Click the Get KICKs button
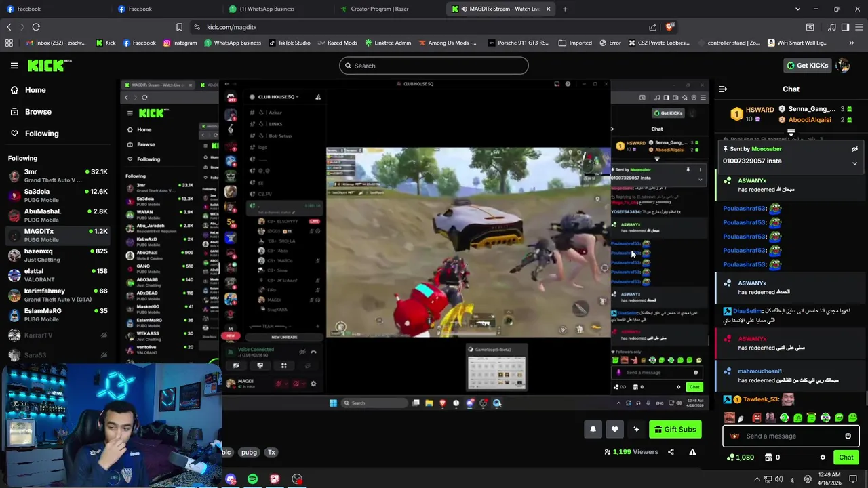 (x=807, y=66)
